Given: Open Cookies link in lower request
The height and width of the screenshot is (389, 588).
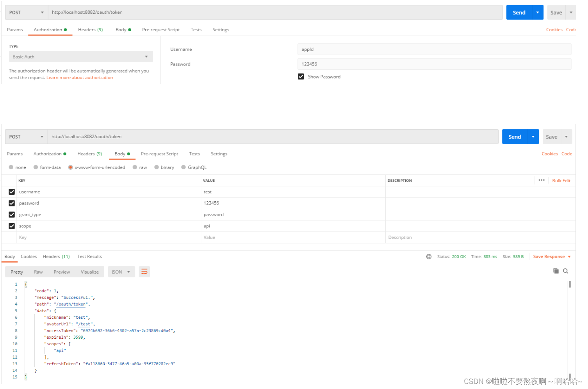Looking at the screenshot, I should click(x=550, y=154).
